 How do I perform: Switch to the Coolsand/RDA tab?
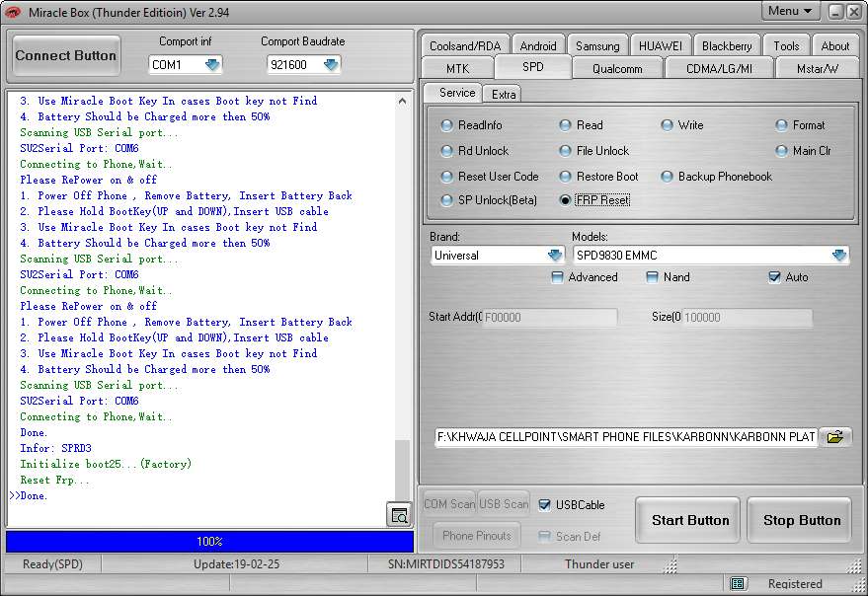(465, 46)
